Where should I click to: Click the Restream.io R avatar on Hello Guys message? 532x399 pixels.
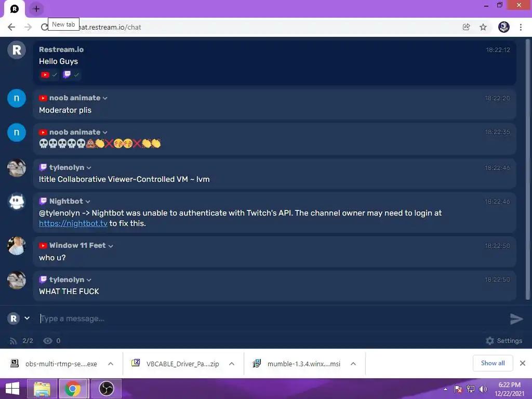point(17,50)
